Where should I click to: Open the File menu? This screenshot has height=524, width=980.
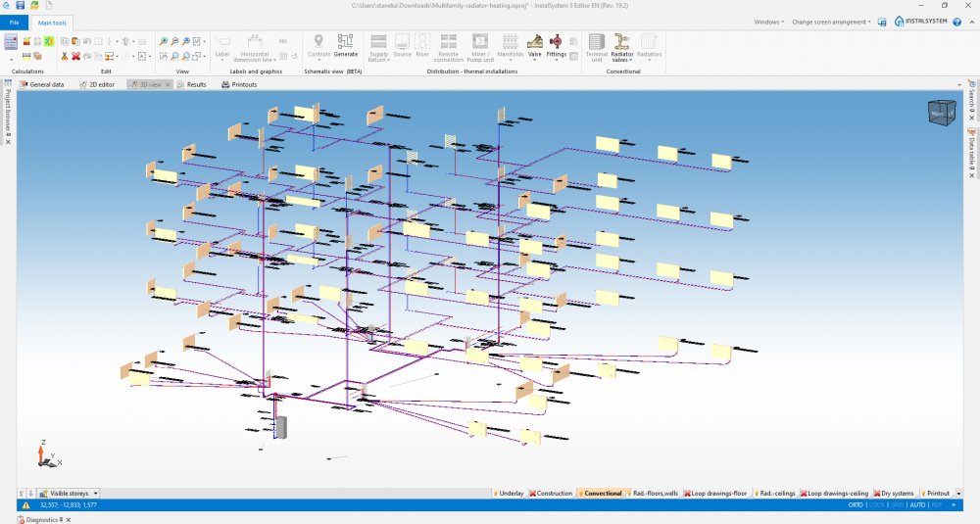(x=14, y=23)
